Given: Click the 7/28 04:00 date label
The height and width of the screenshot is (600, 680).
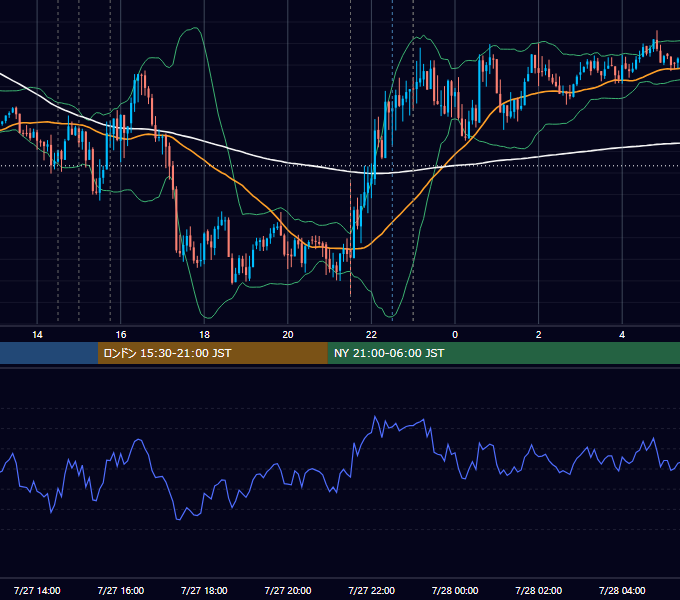Looking at the screenshot, I should [622, 590].
